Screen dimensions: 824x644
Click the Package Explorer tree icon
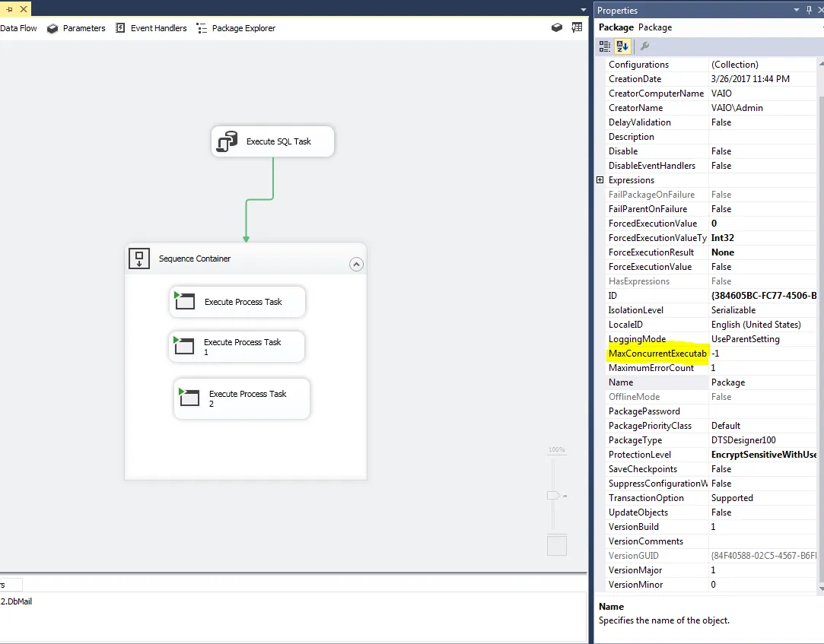pyautogui.click(x=202, y=28)
